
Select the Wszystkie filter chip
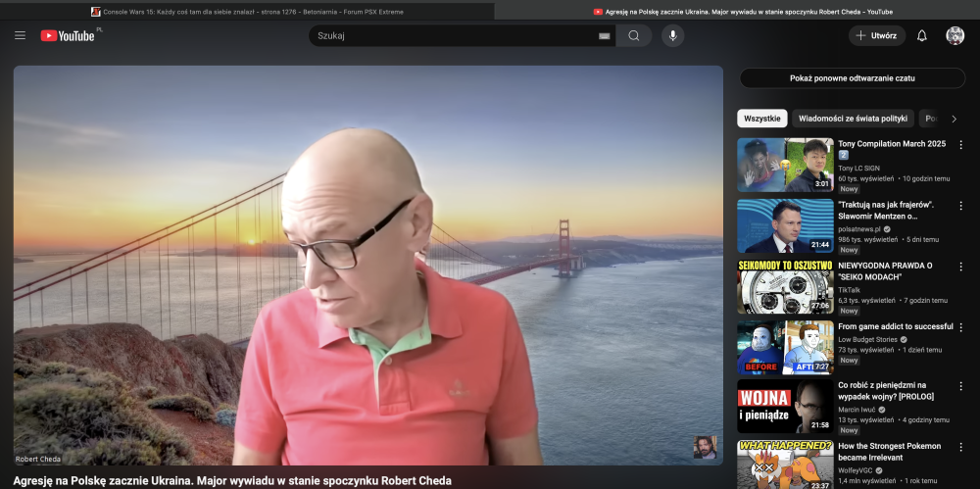click(761, 119)
